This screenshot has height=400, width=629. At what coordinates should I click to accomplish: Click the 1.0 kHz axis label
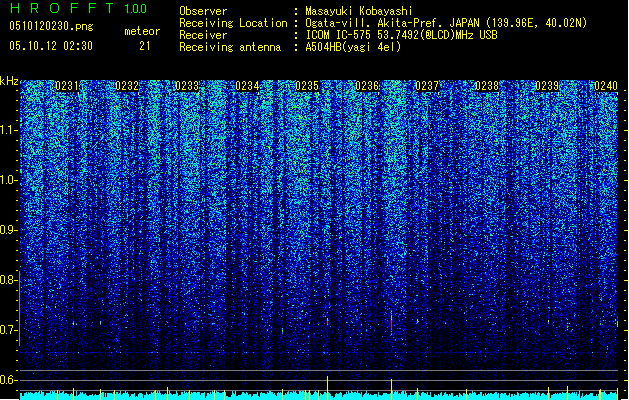click(8, 181)
